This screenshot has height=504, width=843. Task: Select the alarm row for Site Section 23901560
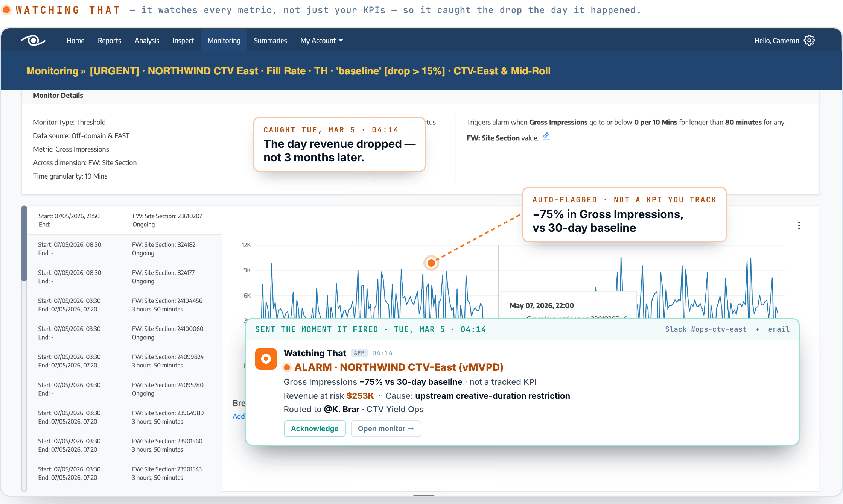pos(124,445)
